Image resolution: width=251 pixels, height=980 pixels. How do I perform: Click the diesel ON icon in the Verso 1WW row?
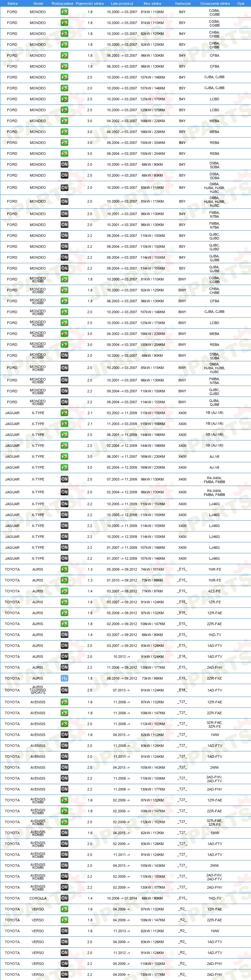(x=65, y=931)
